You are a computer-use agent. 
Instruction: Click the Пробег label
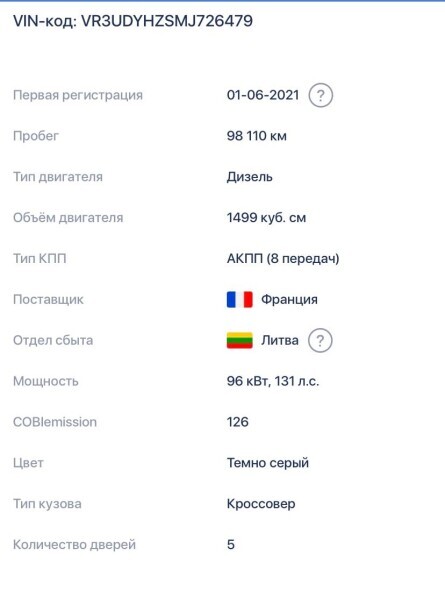(36, 136)
